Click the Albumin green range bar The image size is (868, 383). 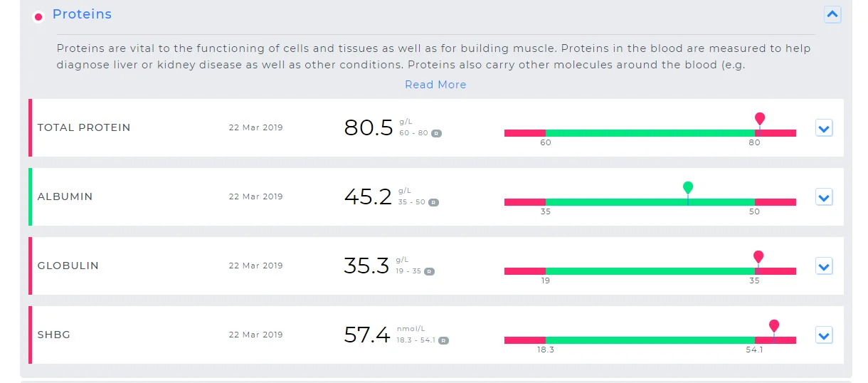coord(612,202)
